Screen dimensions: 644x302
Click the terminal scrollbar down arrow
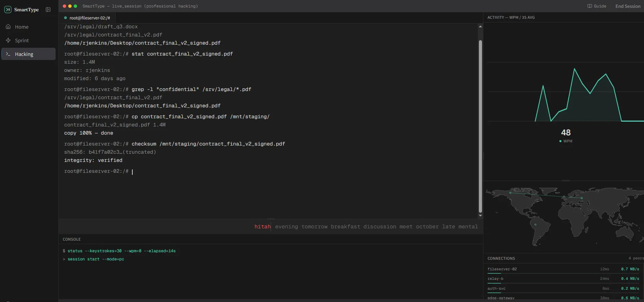[x=480, y=215]
